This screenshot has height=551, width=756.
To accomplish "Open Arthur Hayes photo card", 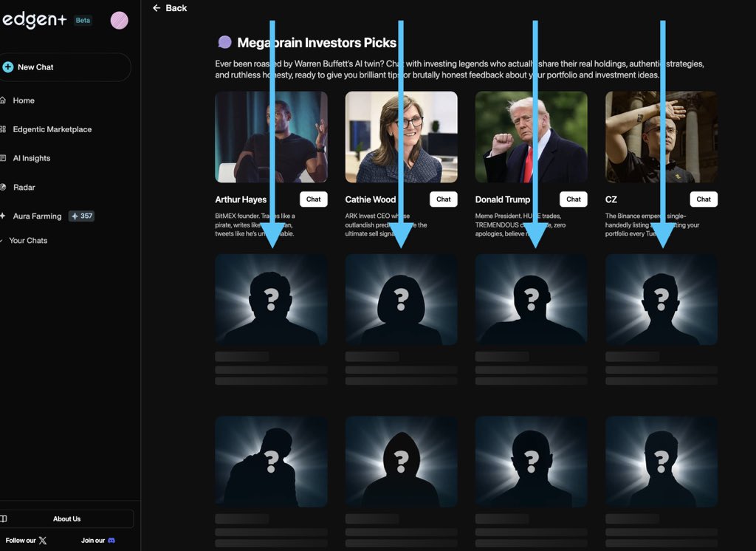I will pyautogui.click(x=272, y=137).
